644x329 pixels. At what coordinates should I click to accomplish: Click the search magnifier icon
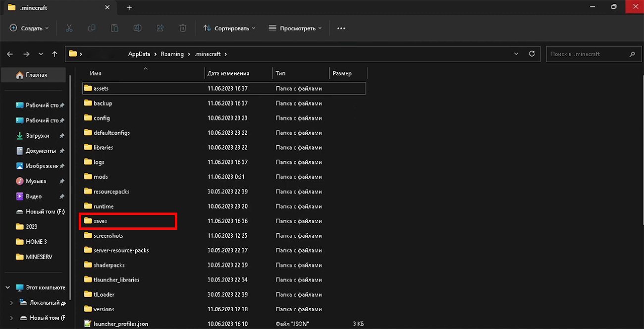tap(632, 54)
